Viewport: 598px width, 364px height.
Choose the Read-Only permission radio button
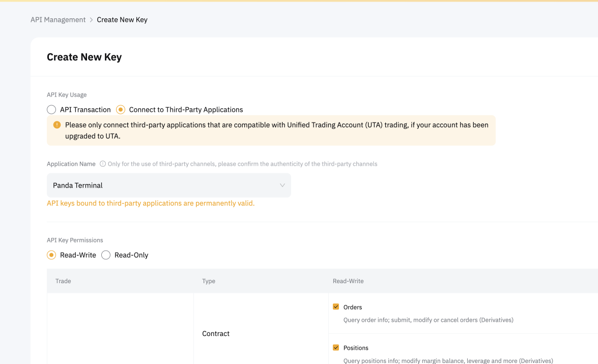(x=106, y=255)
